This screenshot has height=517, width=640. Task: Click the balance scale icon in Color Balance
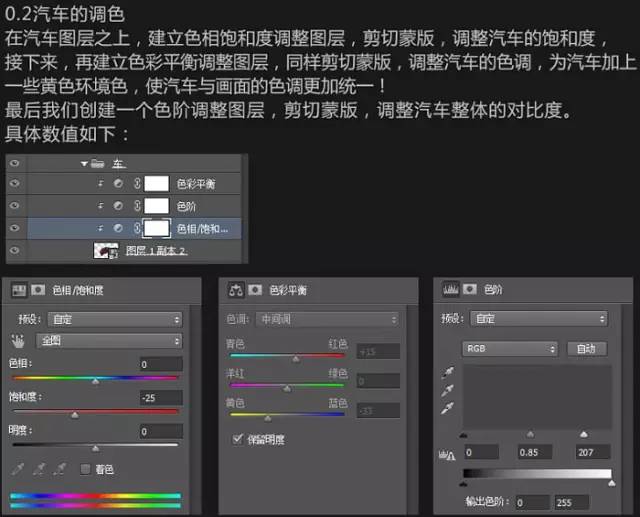[237, 290]
